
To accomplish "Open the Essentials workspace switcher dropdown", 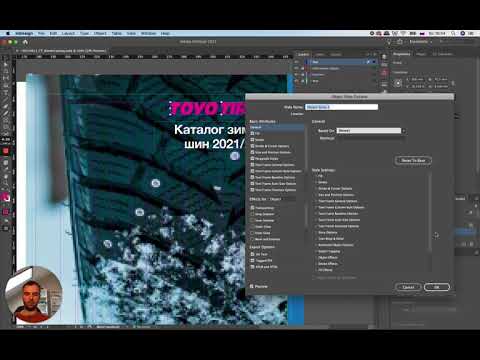I will (x=421, y=42).
